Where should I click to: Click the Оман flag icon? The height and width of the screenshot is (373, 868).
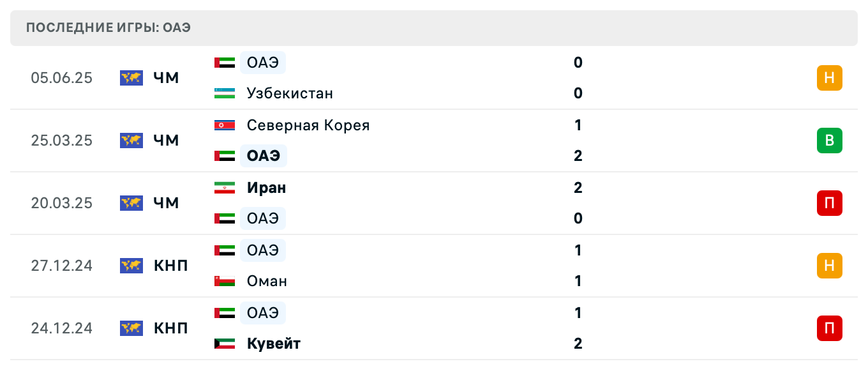click(225, 281)
